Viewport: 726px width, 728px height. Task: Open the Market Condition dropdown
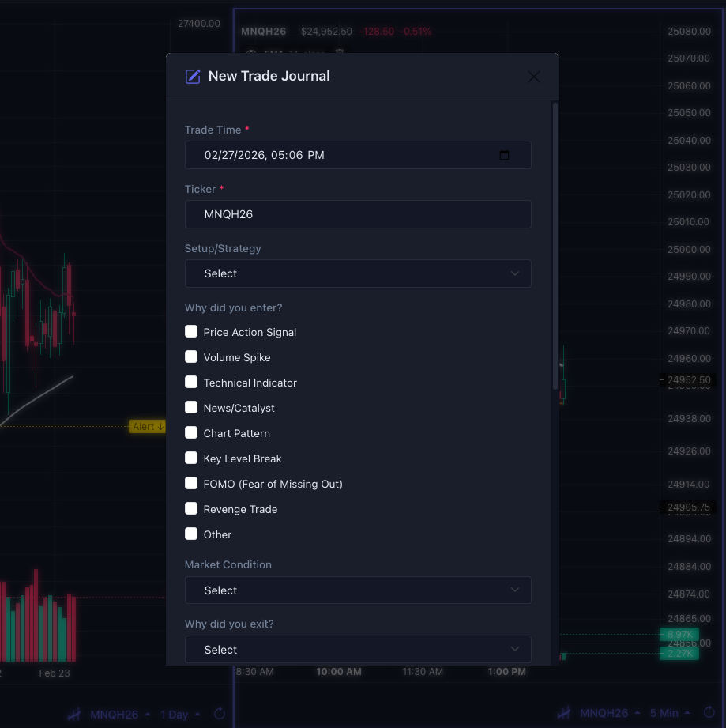point(358,590)
